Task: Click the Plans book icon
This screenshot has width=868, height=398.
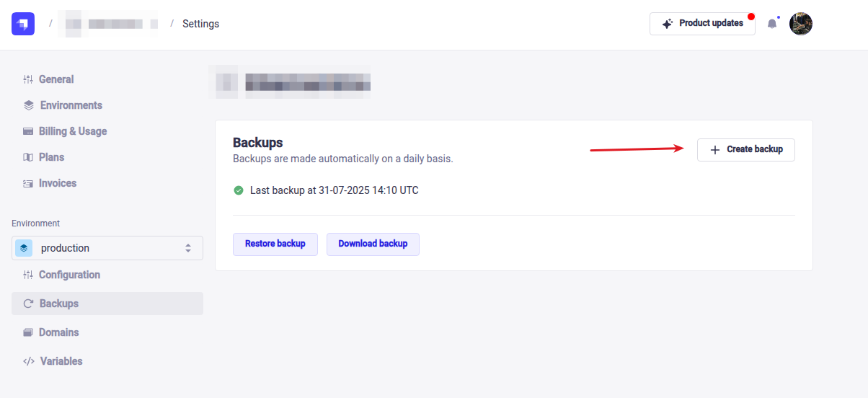Action: [x=28, y=157]
